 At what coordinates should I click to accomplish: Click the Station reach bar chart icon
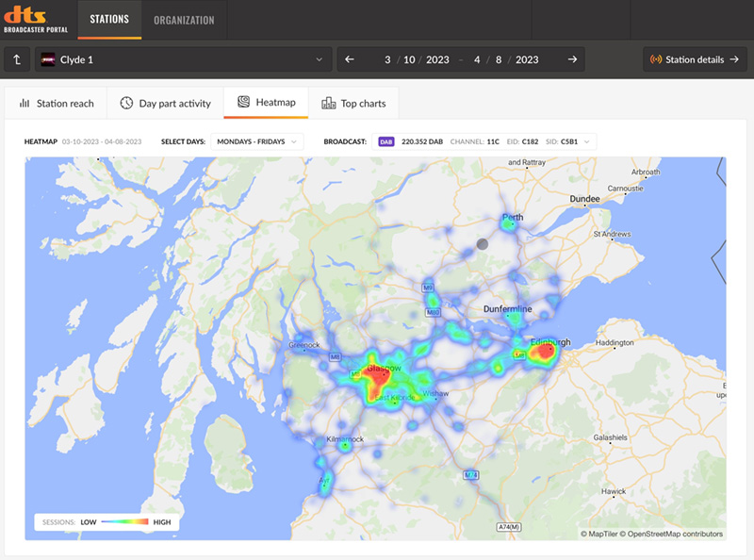point(25,103)
